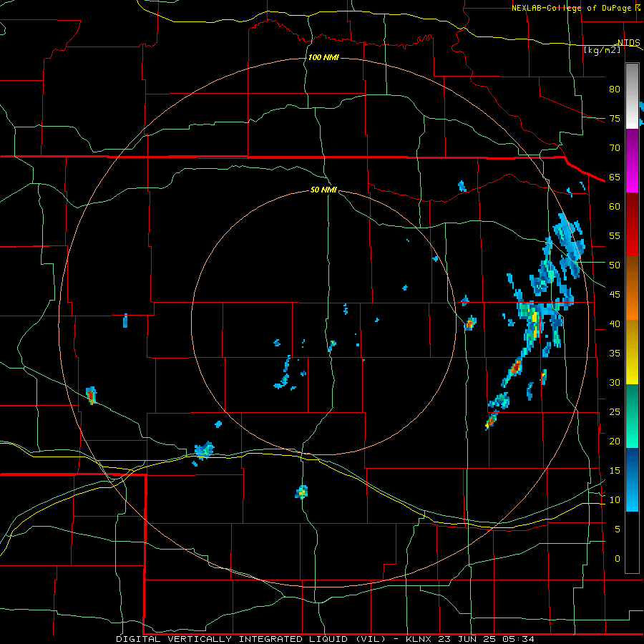The image size is (644, 644).
Task: Select the purple-magenta segment of the color bar
Action: [x=632, y=161]
